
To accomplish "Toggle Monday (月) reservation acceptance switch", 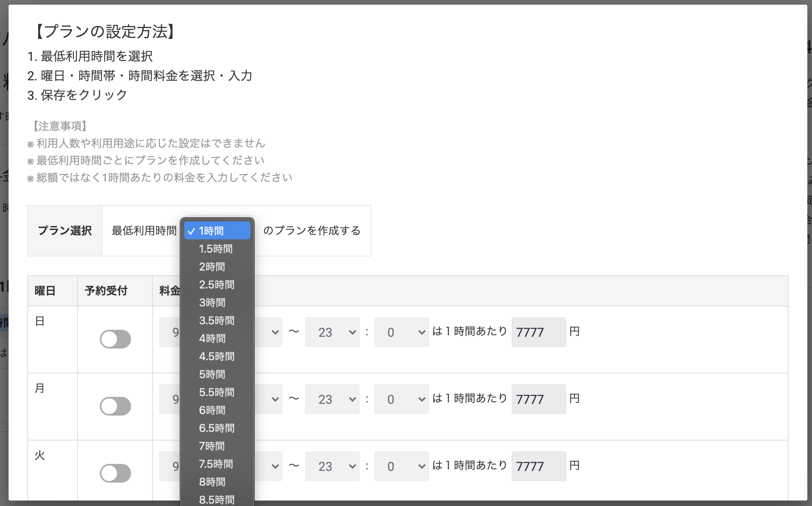I will [115, 406].
